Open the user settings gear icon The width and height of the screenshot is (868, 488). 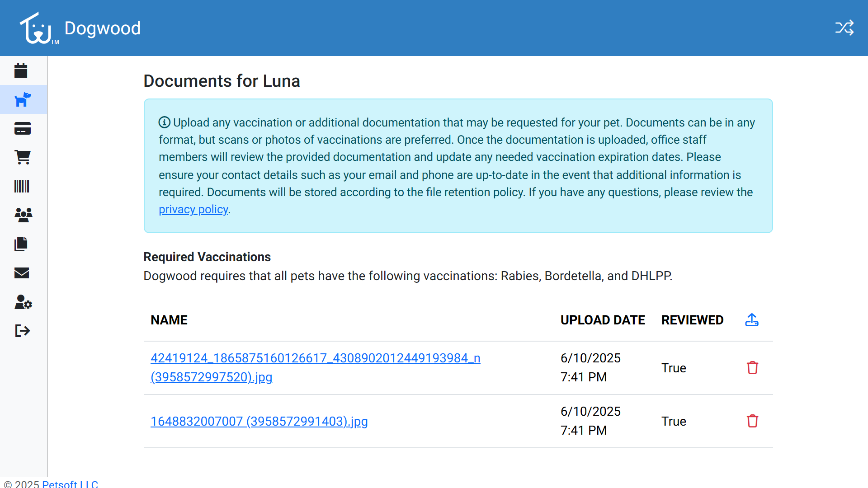[x=23, y=302]
